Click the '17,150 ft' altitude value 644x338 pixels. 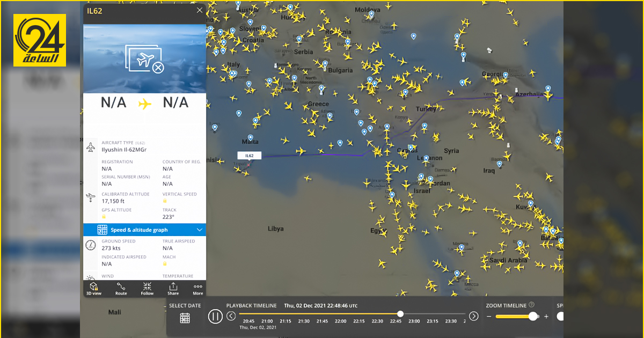(113, 201)
